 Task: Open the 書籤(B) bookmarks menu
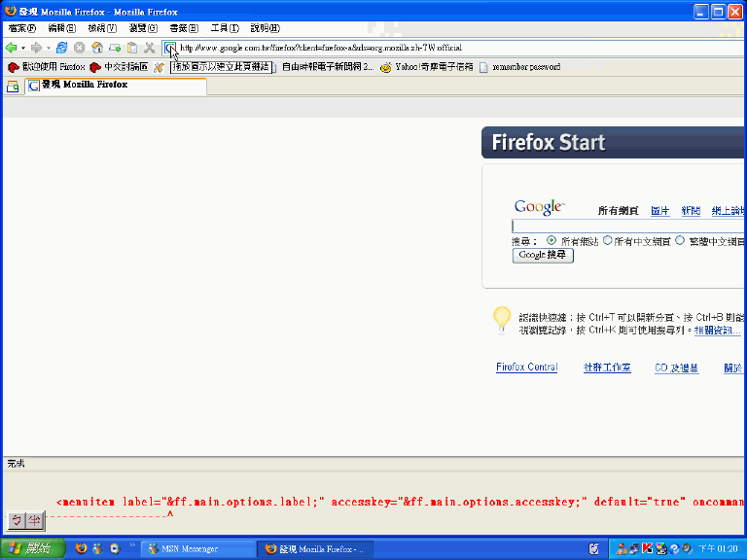pos(184,28)
